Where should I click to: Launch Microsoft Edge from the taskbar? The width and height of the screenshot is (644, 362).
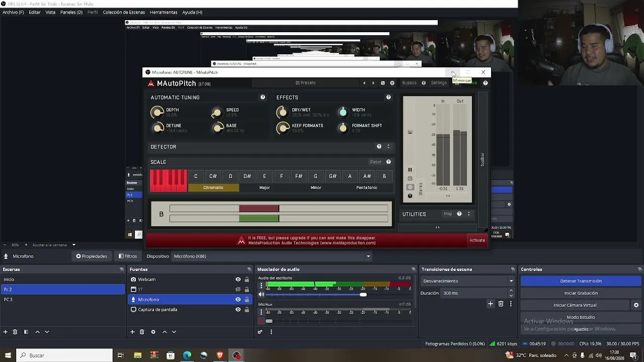187,355
